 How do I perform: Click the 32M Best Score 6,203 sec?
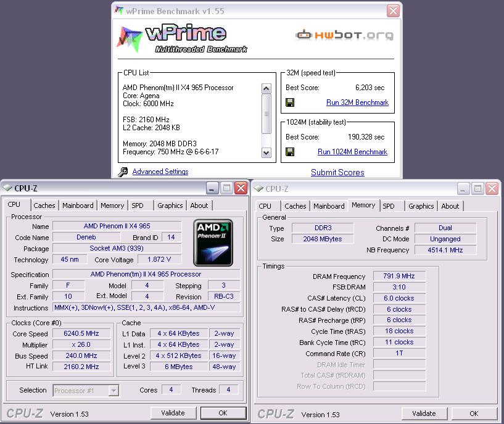click(370, 88)
